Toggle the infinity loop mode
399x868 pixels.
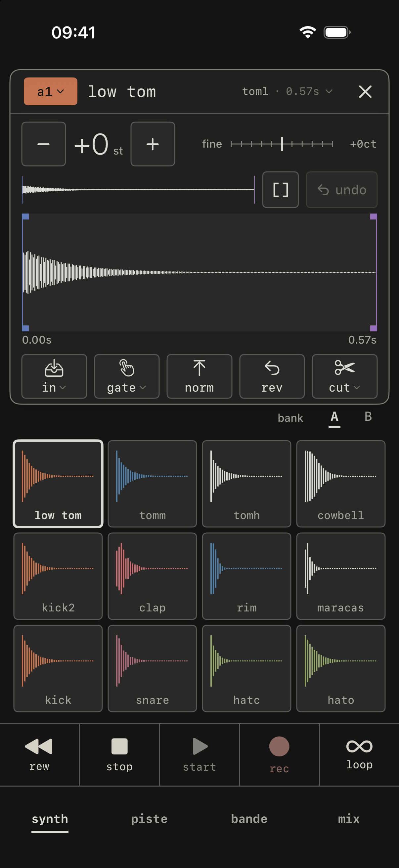359,754
